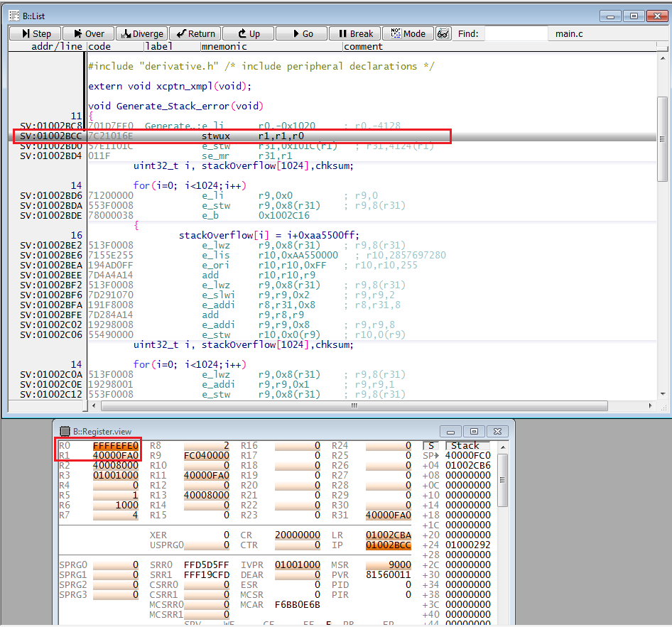Click void Generate_Stack_error(void) source line
Screen dimensions: 672x627
point(175,106)
